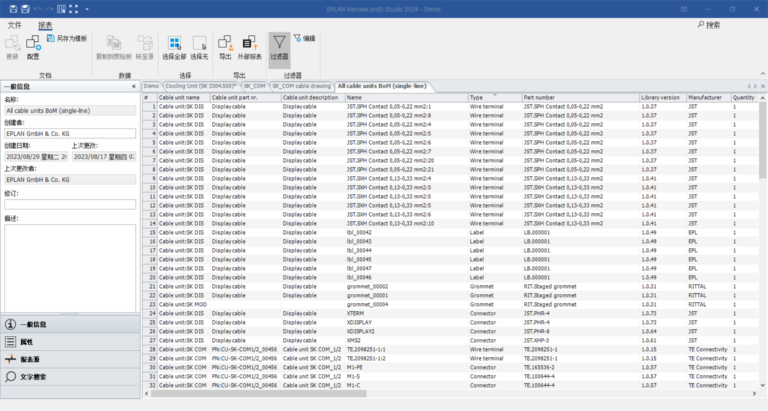Open the 一般信息 general info section

tap(70, 324)
